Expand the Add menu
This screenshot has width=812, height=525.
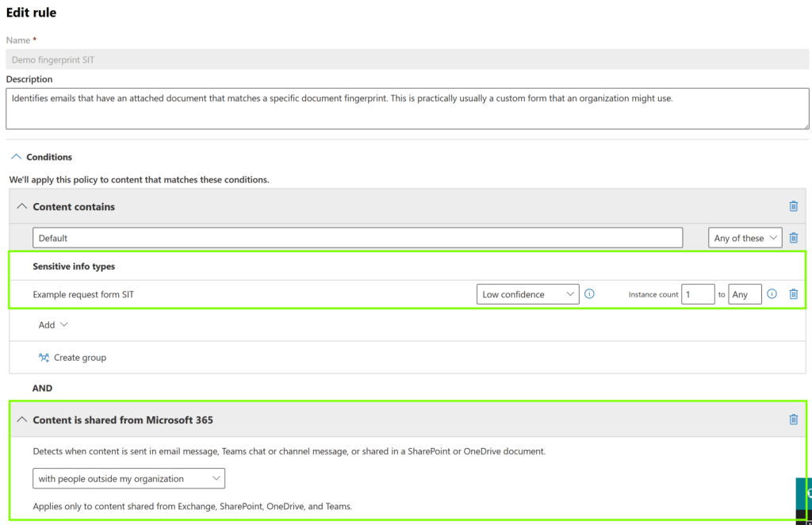pos(53,325)
